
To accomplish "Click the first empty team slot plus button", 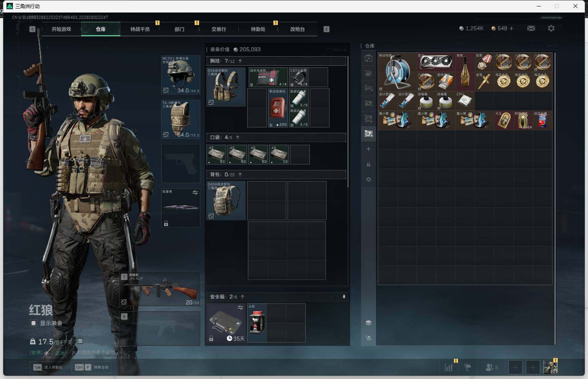I will tap(515, 367).
